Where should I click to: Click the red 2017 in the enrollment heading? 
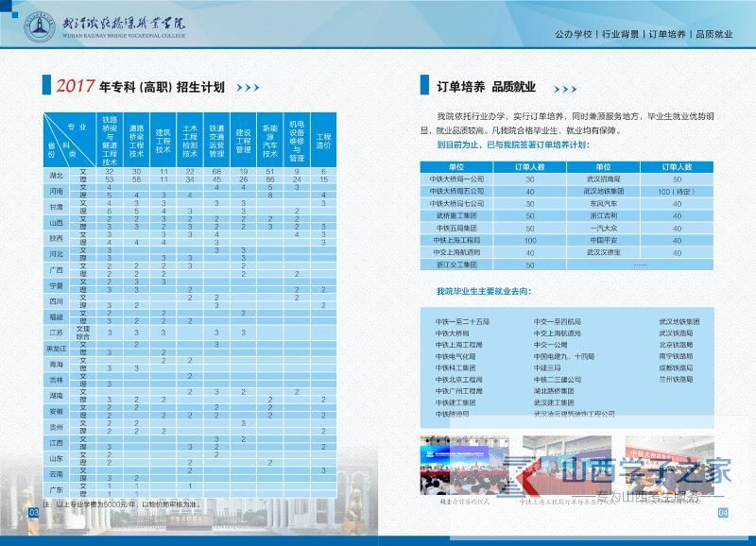pos(76,86)
